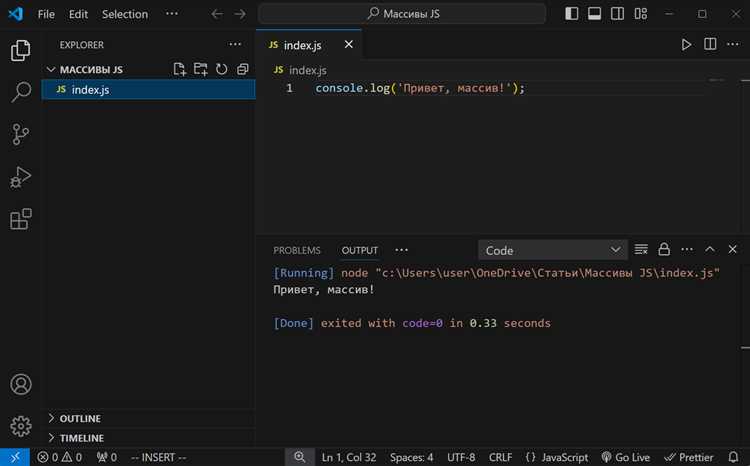Refresh the explorer file list

point(221,69)
